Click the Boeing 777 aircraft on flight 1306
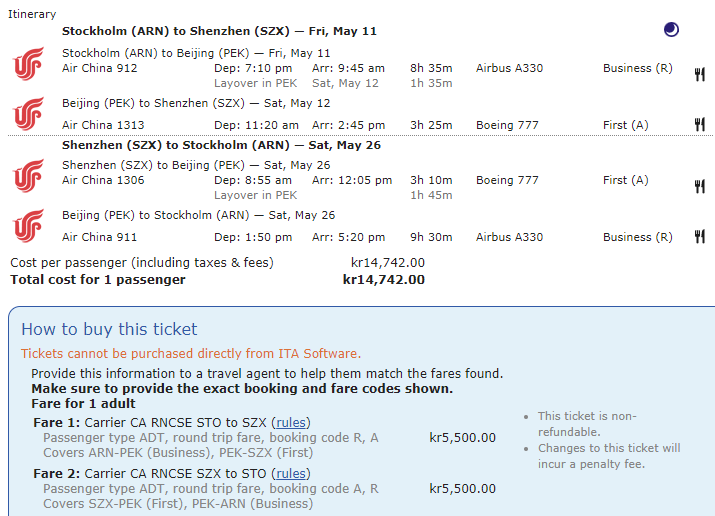The height and width of the screenshot is (516, 715). coord(507,181)
